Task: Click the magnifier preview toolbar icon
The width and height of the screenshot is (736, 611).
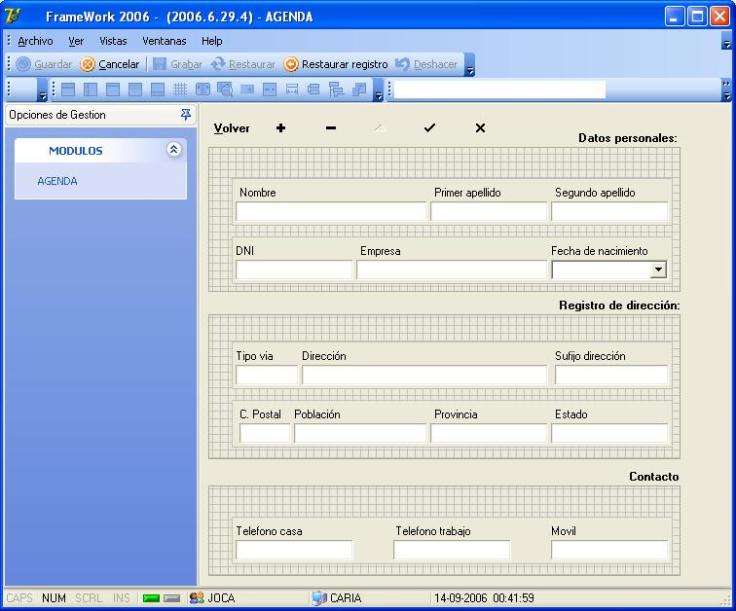Action: coord(225,89)
